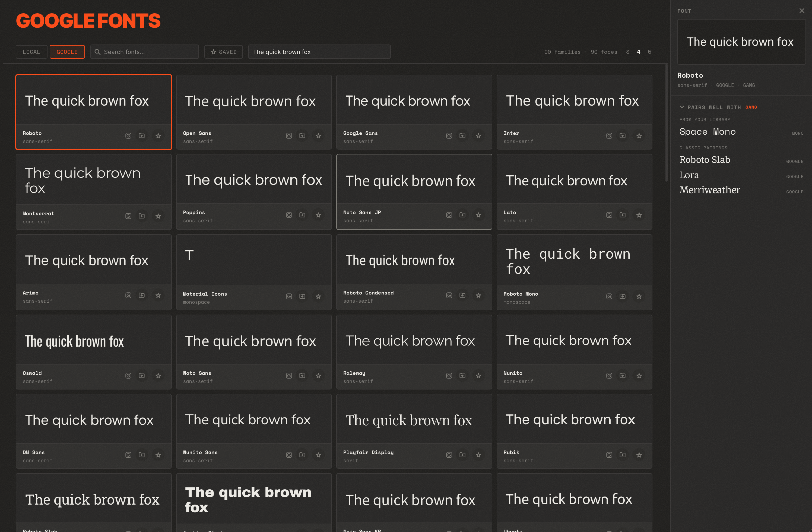Add Noto Sans JP to a folder
Screen dimensions: 812x532
coord(462,215)
